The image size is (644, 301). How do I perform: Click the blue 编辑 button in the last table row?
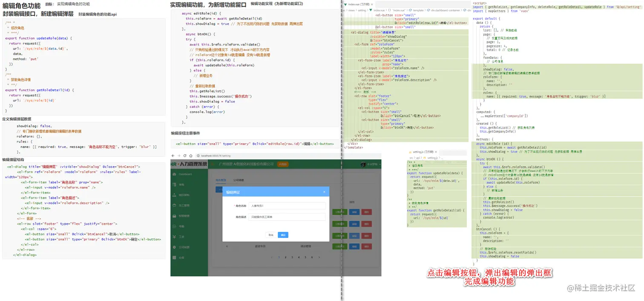354,246
